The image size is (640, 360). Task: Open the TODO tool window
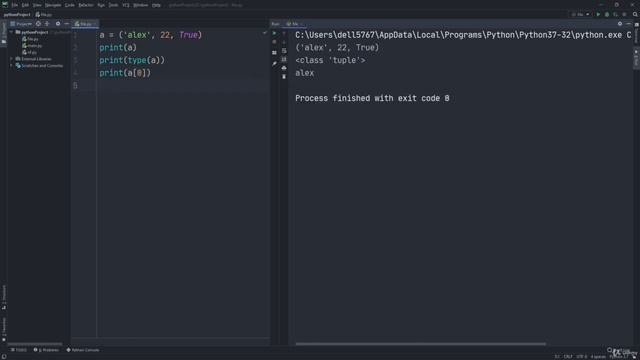(x=19, y=350)
